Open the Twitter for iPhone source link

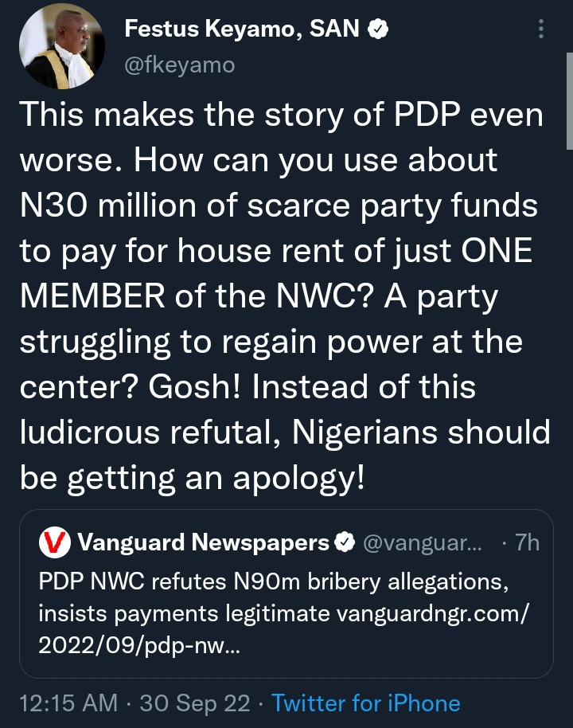[365, 703]
